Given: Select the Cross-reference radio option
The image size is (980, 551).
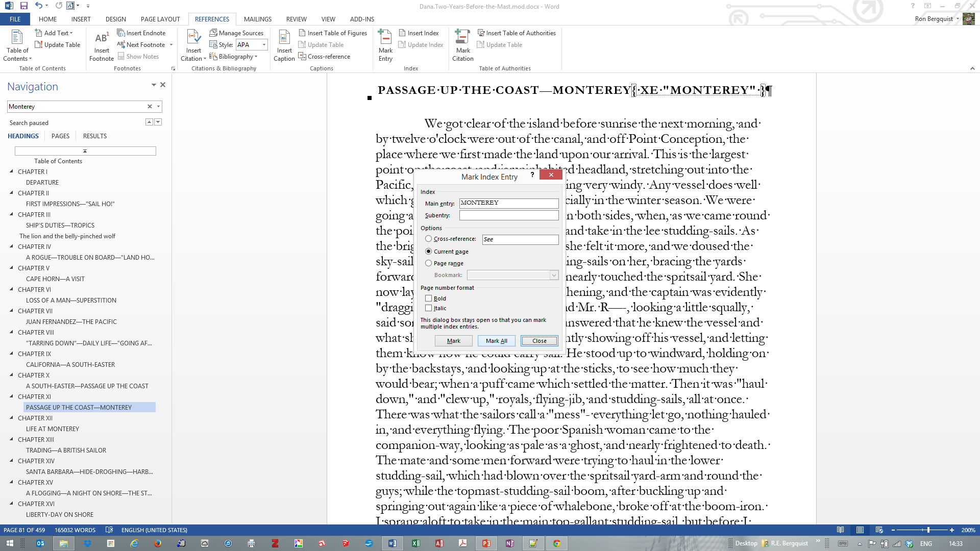Looking at the screenshot, I should coord(429,239).
